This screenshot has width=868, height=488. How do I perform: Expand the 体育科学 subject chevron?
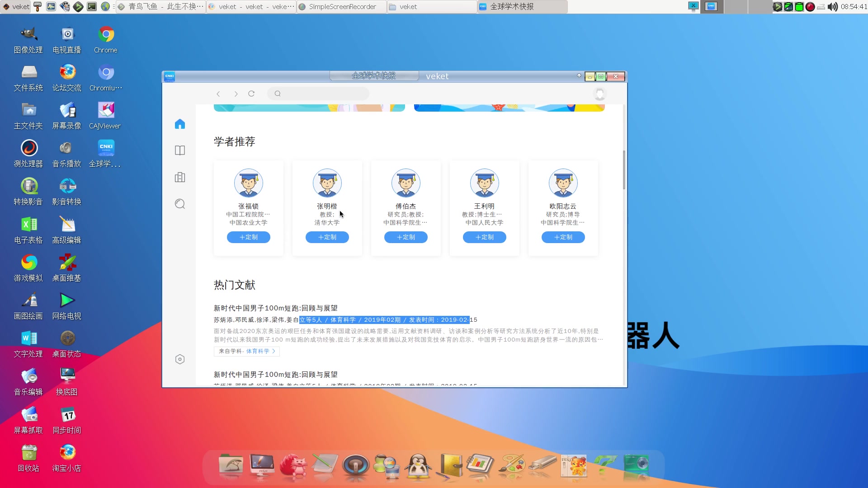[275, 351]
